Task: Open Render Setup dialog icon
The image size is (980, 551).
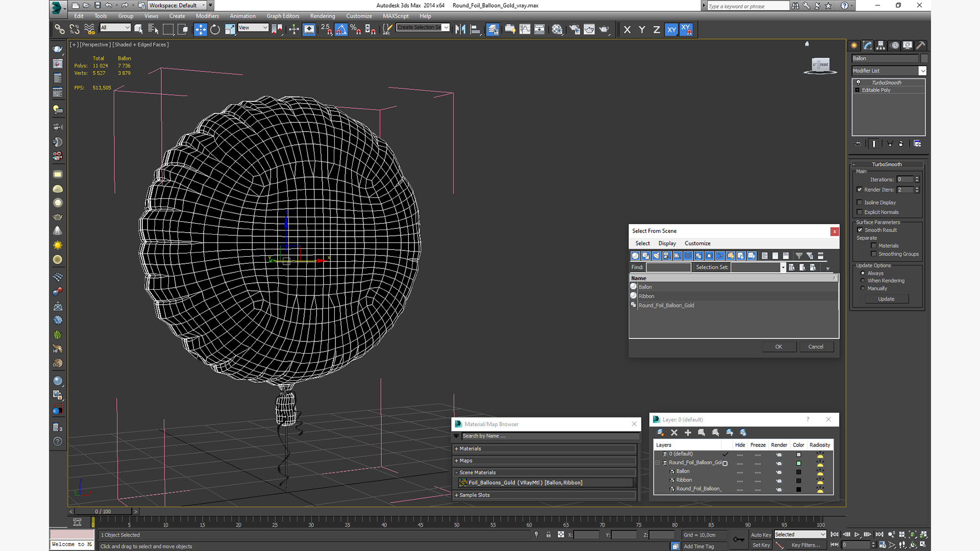Action: [575, 30]
